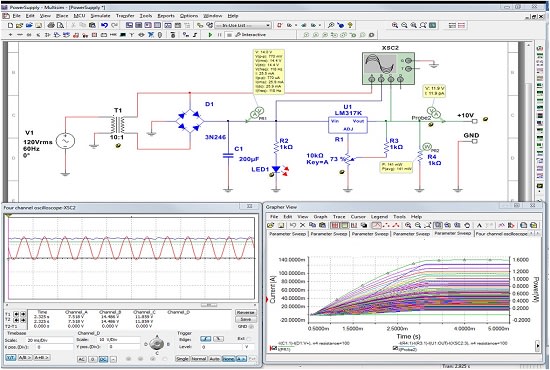Zoom out on the schematic sheet
The image size is (550, 370).
[404, 25]
